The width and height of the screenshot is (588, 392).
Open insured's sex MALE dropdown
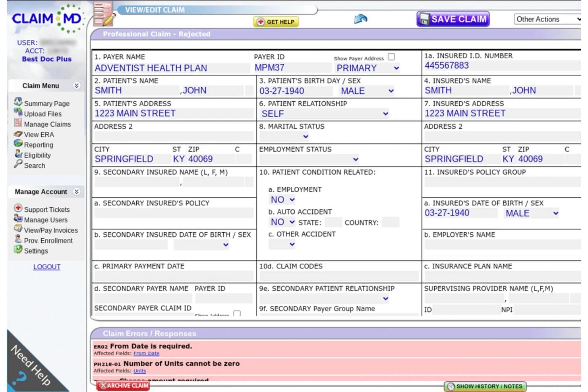[532, 213]
